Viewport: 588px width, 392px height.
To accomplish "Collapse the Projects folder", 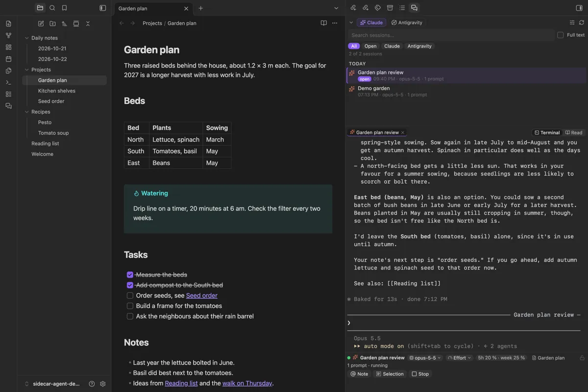I will click(27, 70).
